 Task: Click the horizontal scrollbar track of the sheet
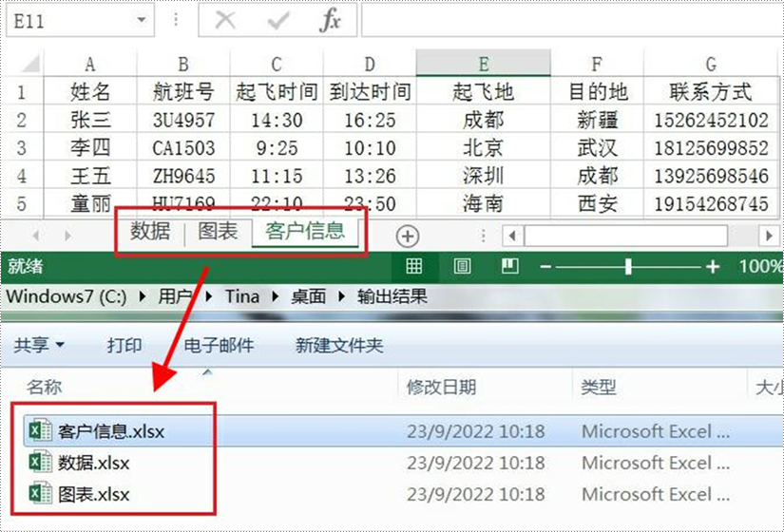625,236
